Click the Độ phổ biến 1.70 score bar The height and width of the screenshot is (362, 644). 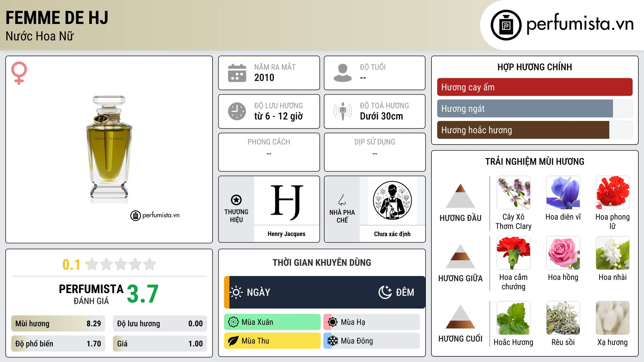click(58, 344)
